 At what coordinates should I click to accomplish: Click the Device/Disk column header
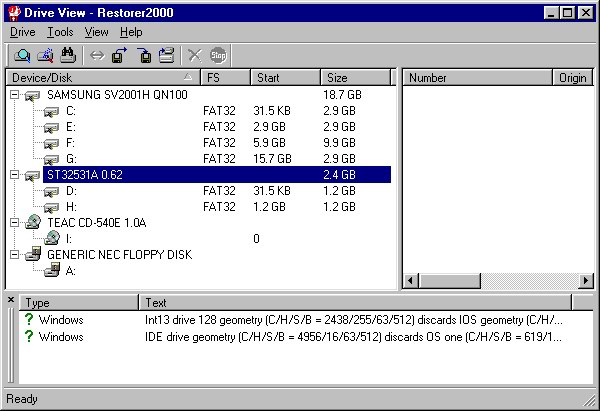(x=100, y=77)
